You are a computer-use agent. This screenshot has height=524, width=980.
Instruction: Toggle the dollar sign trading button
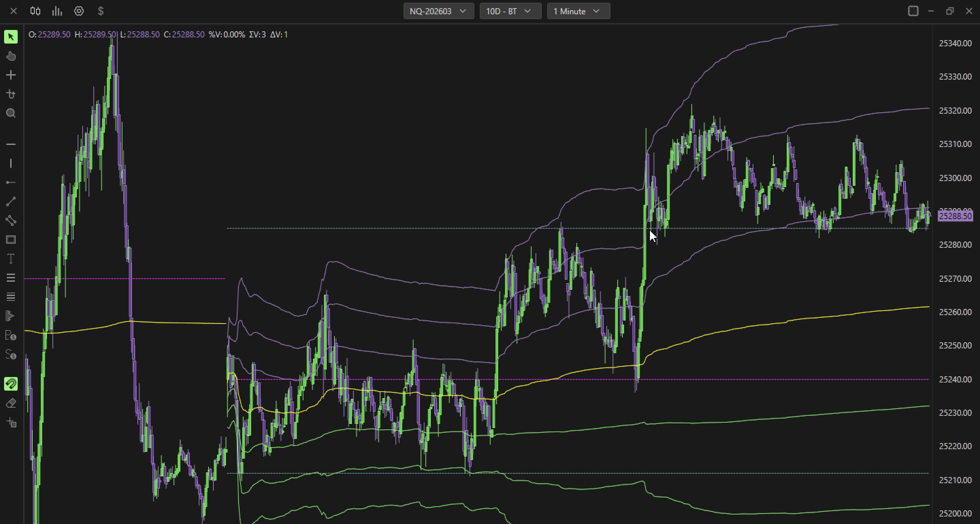pyautogui.click(x=100, y=11)
